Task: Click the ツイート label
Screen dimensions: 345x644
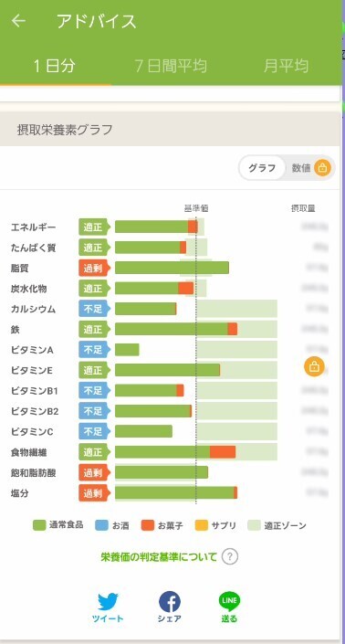Action: pos(108,618)
